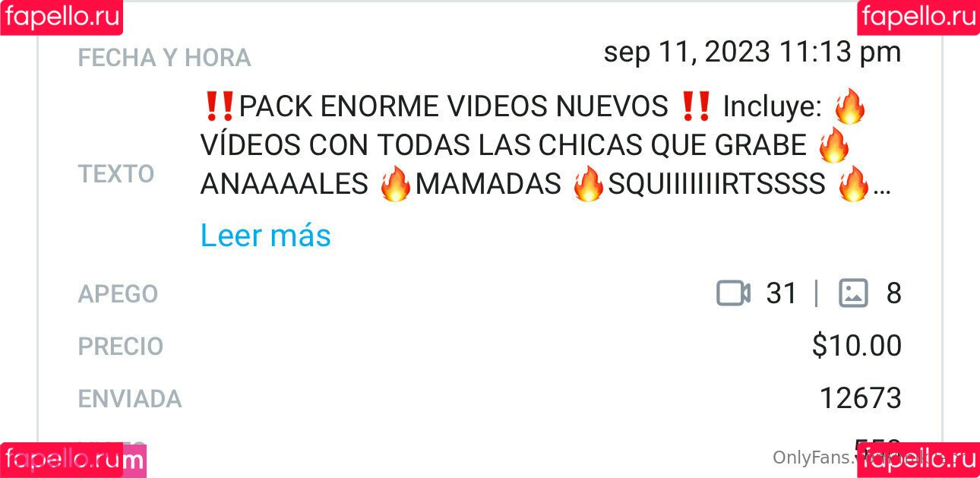
Task: Select the image count 8
Action: click(x=893, y=293)
